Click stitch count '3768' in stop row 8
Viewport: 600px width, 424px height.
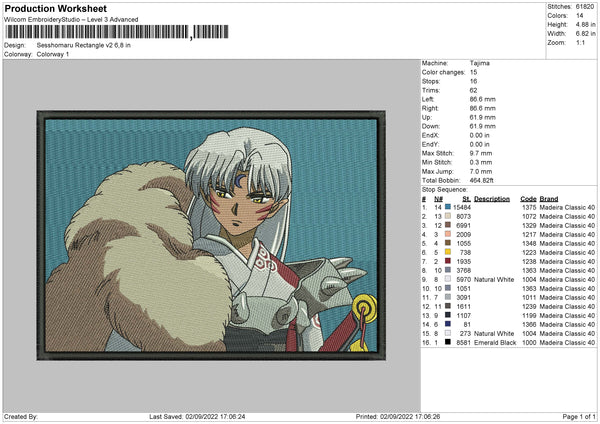pos(464,271)
